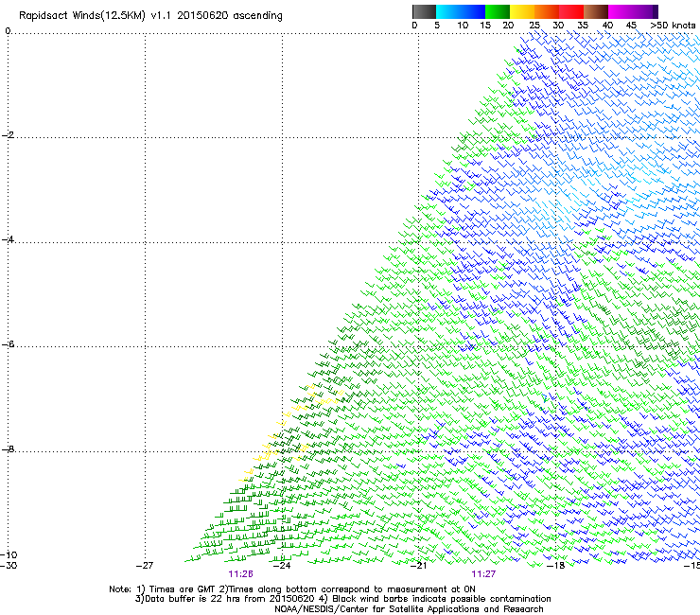Click the legend scale label '45'

(x=631, y=26)
